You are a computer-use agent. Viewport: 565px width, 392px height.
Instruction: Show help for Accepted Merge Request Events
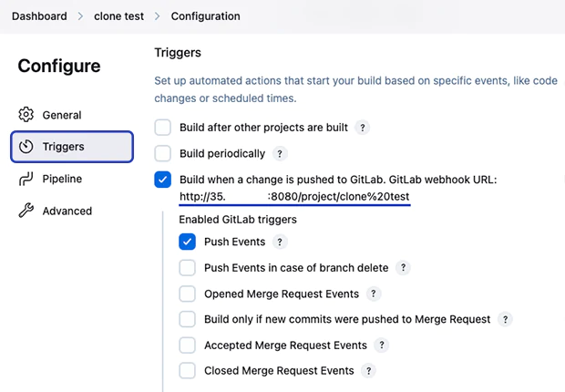382,346
